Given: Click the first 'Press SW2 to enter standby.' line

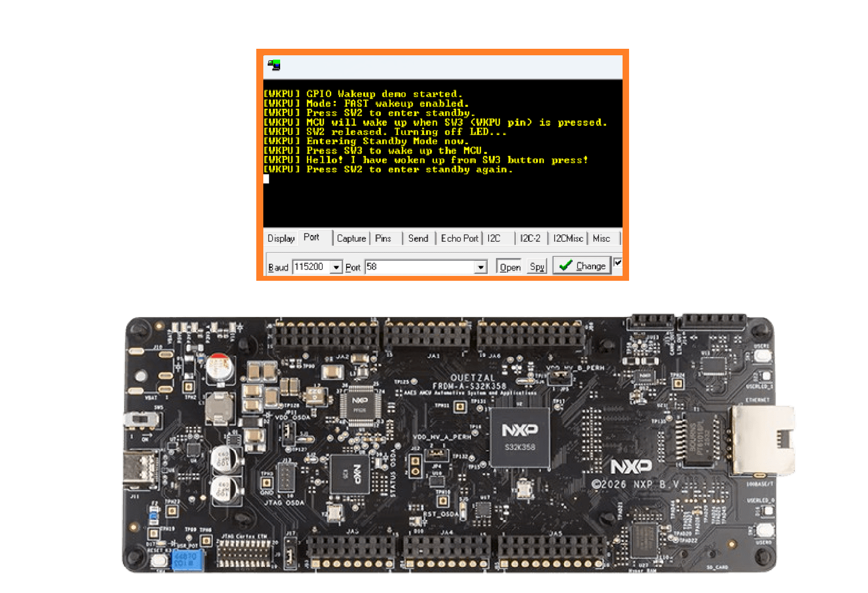Looking at the screenshot, I should click(370, 113).
